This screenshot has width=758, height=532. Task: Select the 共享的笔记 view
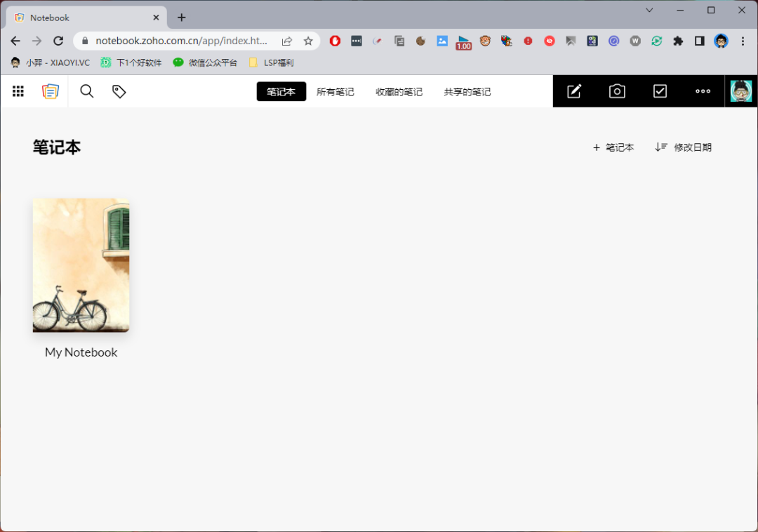(x=467, y=91)
